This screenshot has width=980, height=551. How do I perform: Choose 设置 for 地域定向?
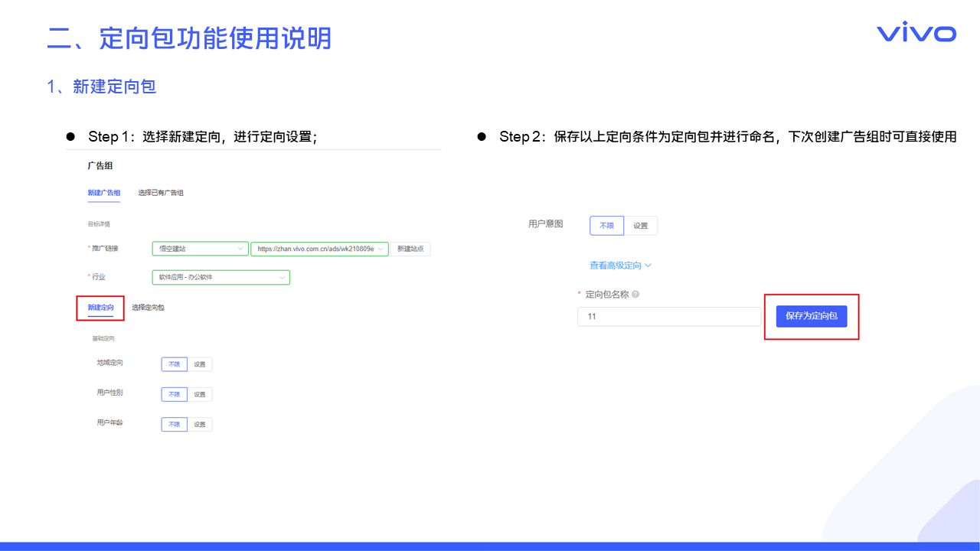pyautogui.click(x=200, y=364)
